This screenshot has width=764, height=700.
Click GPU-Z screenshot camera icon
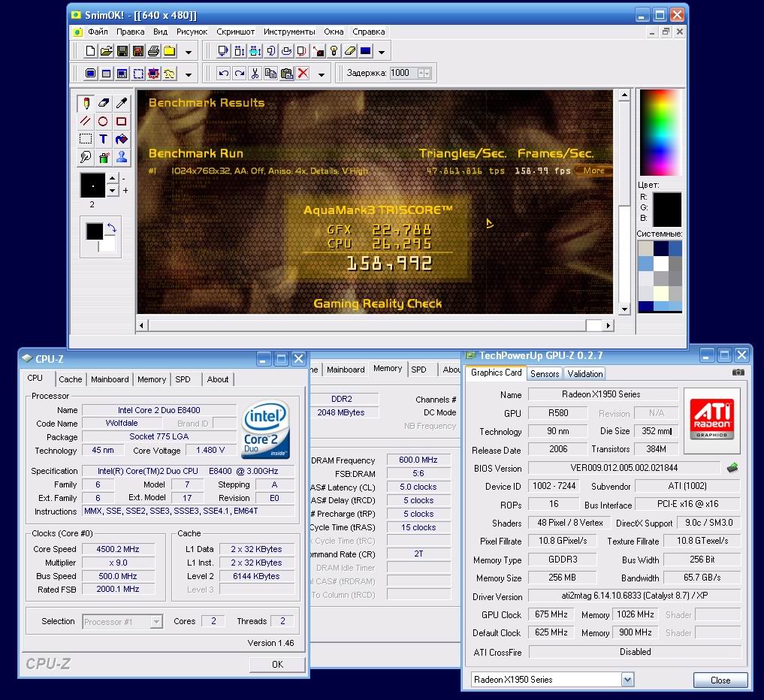(x=738, y=373)
